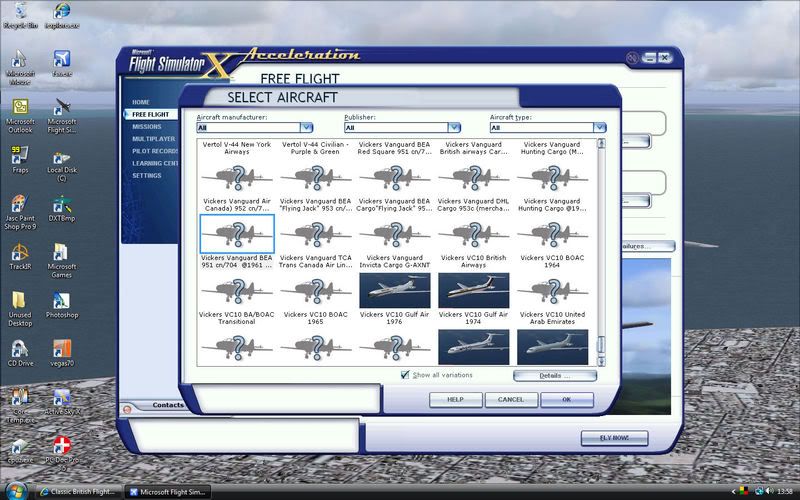The height and width of the screenshot is (500, 800).
Task: Select the Fsx.exe desktop shortcut
Action: [62, 64]
